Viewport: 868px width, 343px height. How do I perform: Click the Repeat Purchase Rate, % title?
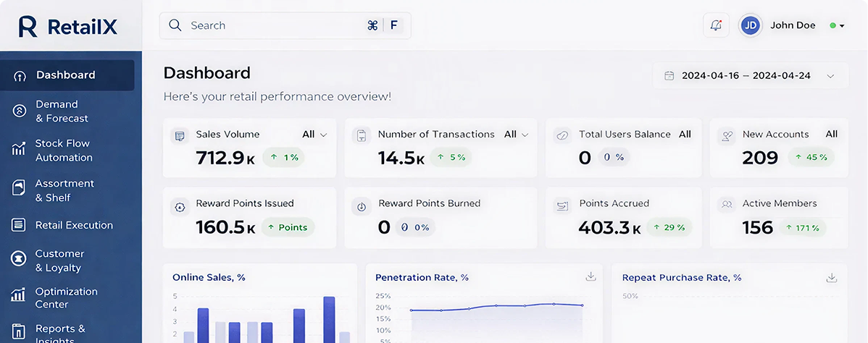682,278
